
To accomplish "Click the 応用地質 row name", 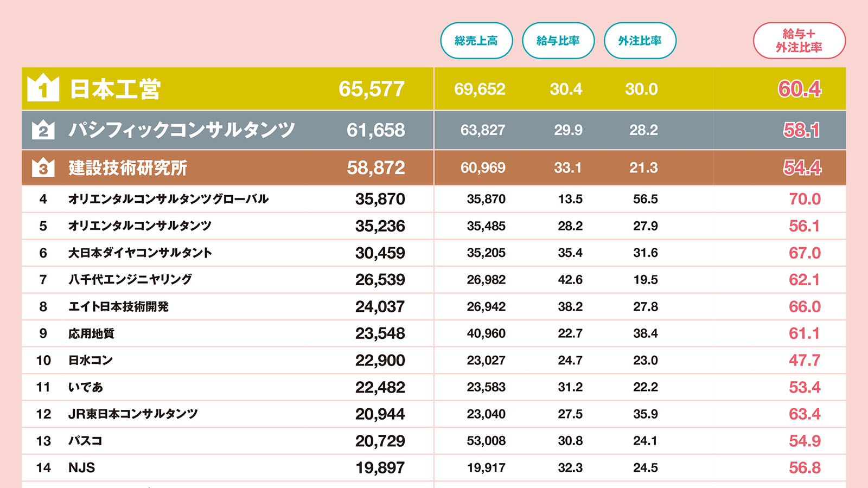I will pos(91,333).
